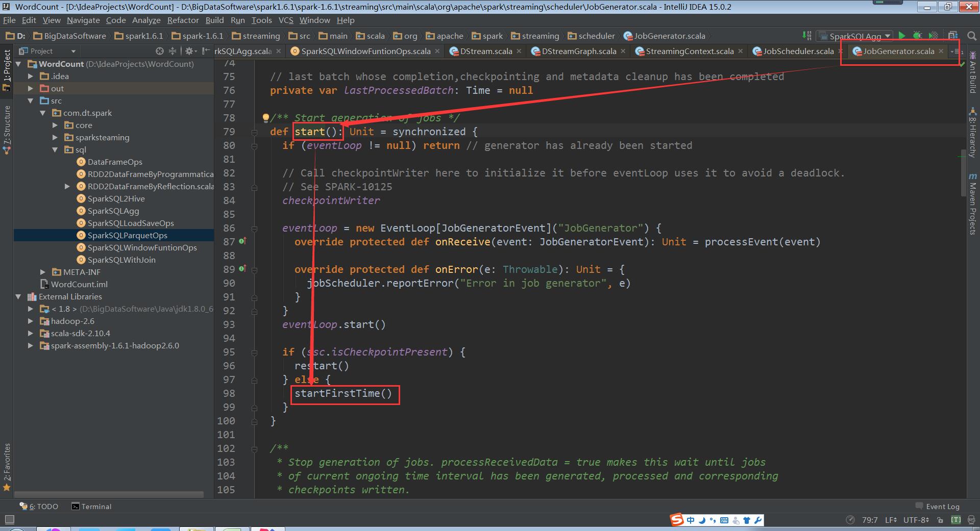Run with coverage icon in the toolbar
The width and height of the screenshot is (980, 531).
coord(933,36)
